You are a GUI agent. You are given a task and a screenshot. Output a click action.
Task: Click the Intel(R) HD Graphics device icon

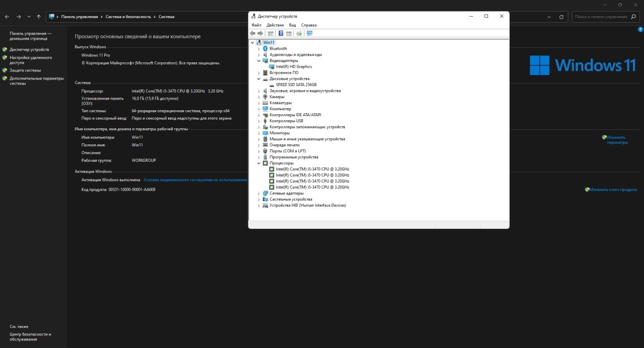pyautogui.click(x=272, y=66)
